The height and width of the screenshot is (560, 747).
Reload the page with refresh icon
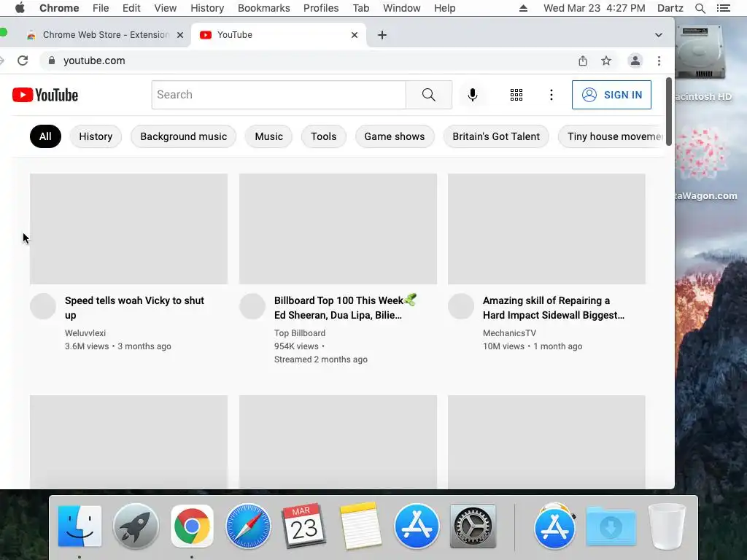coord(23,61)
